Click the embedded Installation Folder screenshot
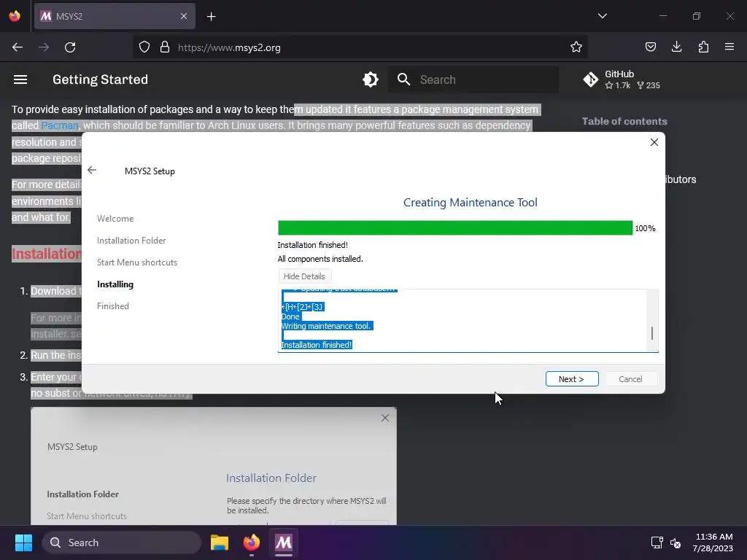747x560 pixels. coord(214,466)
